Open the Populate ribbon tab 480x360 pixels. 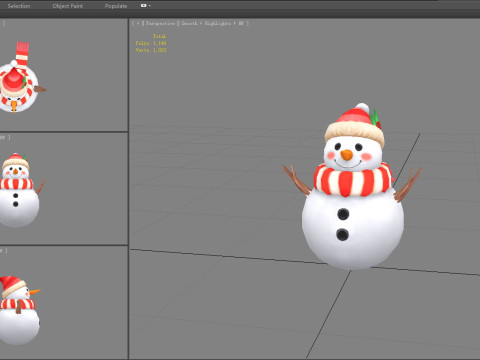click(x=116, y=6)
